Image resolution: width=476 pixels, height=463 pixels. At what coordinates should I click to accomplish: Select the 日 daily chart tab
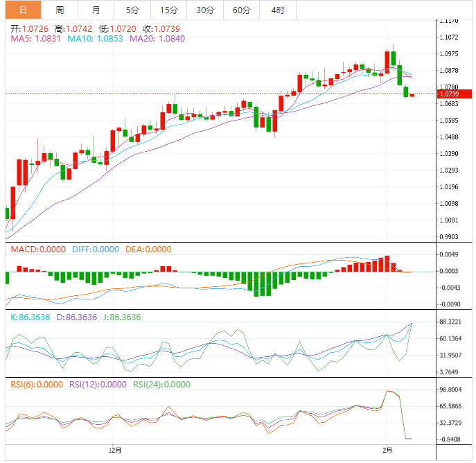(23, 10)
